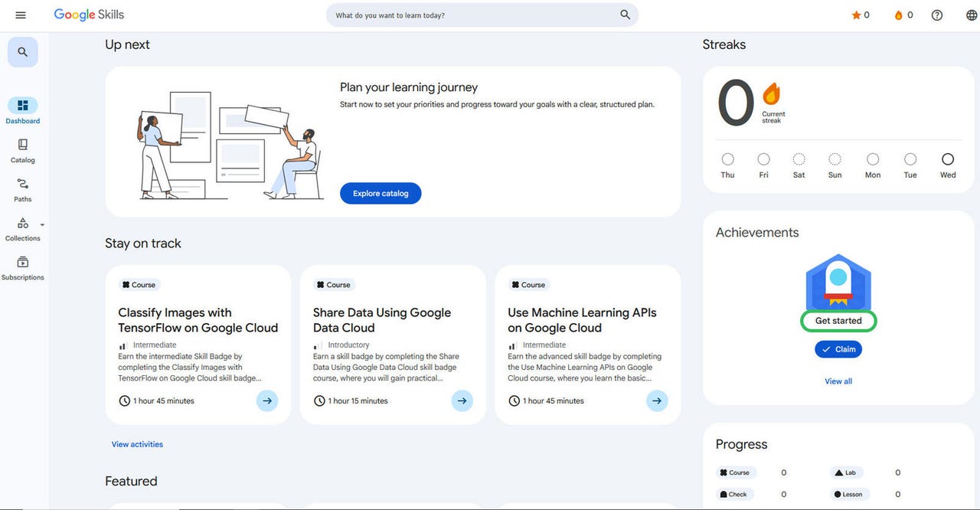The image size is (980, 510).
Task: Open Share Data Using Google Data Cloud arrow
Action: pos(462,400)
